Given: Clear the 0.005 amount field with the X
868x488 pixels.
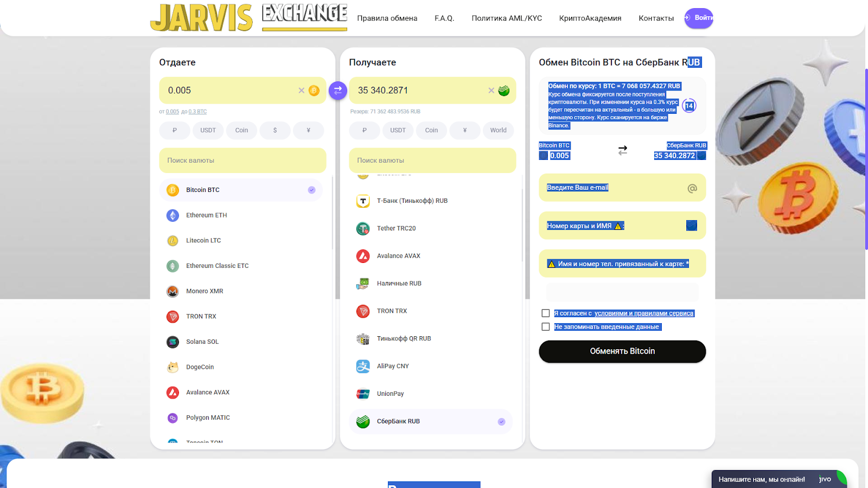Looking at the screenshot, I should pos(301,91).
